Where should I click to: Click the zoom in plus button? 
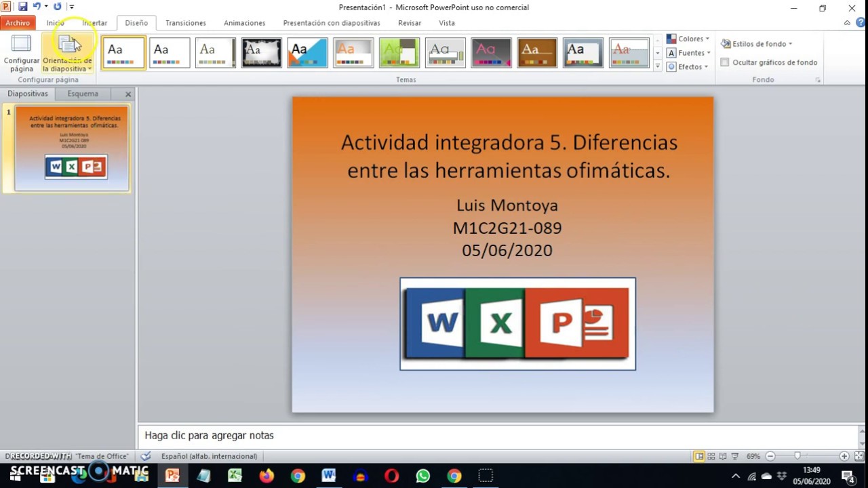[x=844, y=456]
